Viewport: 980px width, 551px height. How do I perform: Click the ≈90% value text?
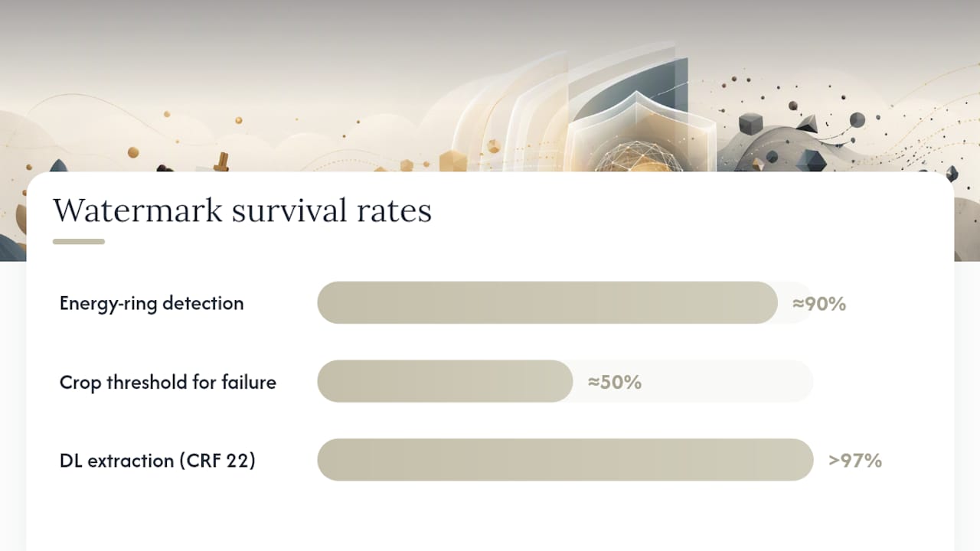pos(819,304)
